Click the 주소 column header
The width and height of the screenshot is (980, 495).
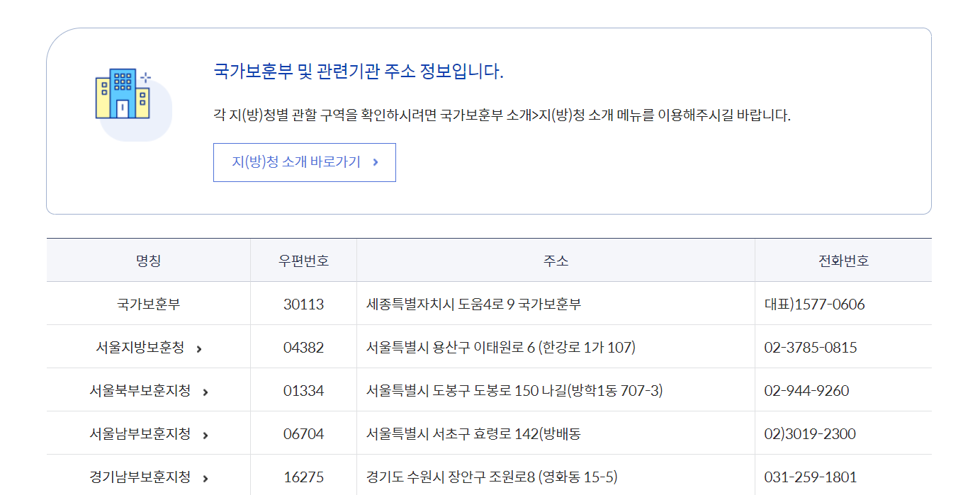click(556, 260)
